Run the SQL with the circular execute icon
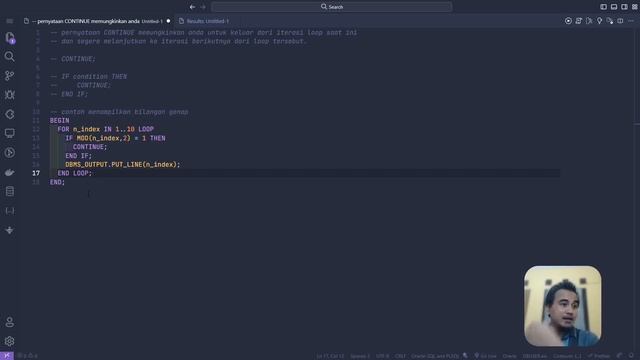 coord(568,21)
